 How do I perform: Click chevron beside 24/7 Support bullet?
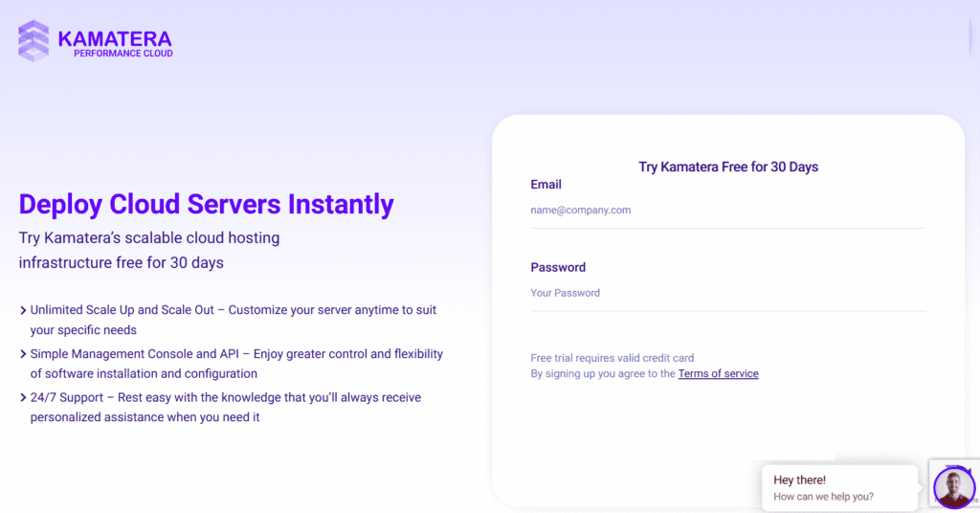click(23, 398)
